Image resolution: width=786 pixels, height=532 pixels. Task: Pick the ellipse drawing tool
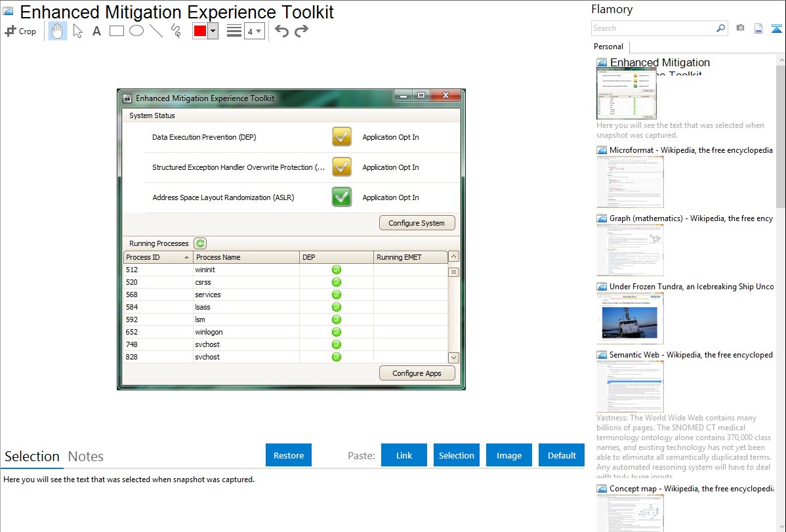[x=136, y=31]
